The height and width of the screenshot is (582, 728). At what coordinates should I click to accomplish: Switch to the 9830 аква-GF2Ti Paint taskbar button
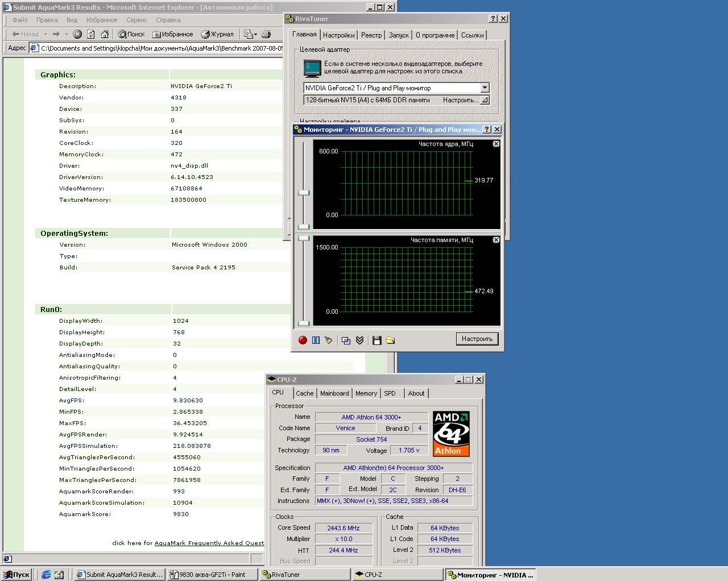[212, 575]
